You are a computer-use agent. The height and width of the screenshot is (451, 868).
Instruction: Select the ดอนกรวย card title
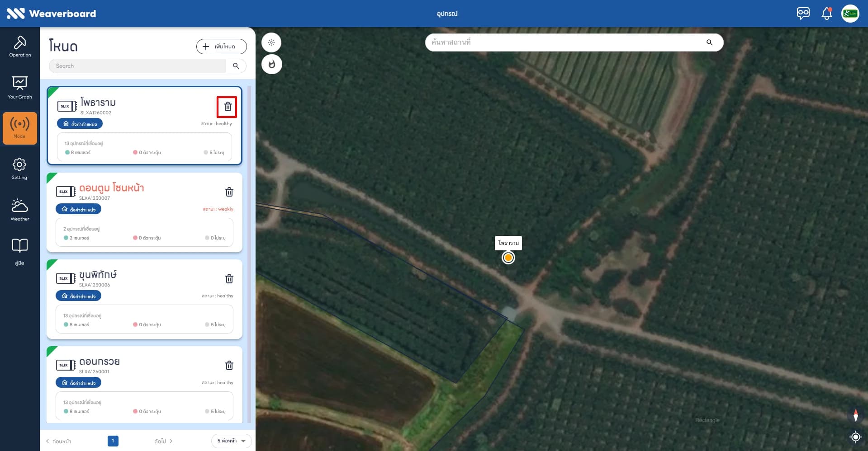(100, 362)
